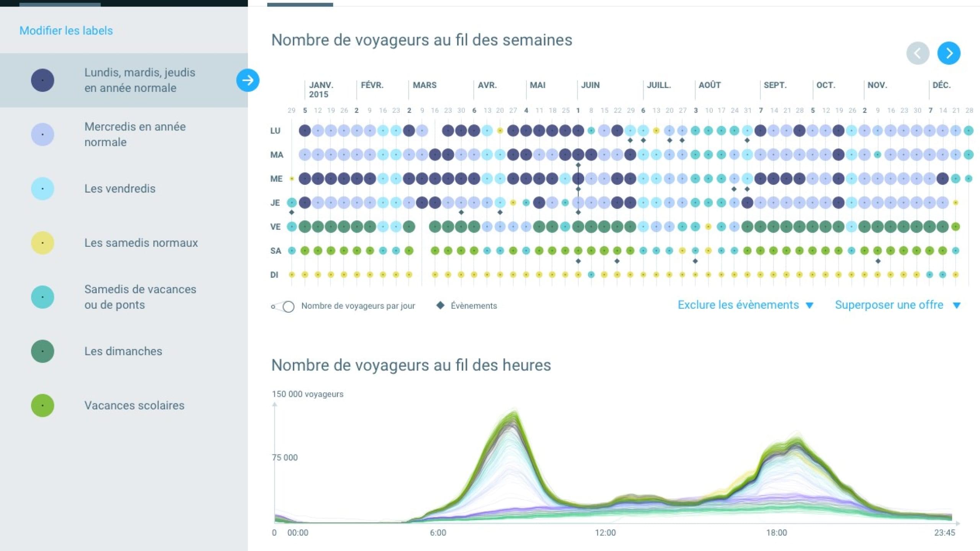
Task: Click the SEPT. month header
Action: click(775, 85)
